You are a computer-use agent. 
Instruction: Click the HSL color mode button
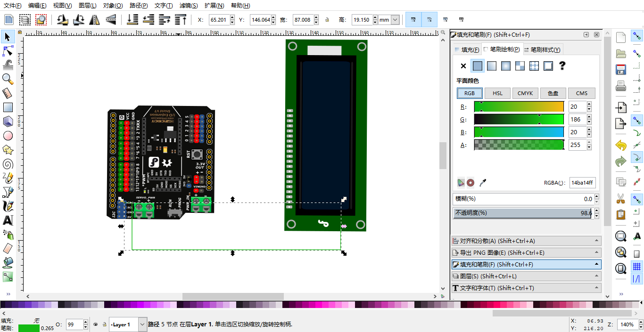[497, 93]
